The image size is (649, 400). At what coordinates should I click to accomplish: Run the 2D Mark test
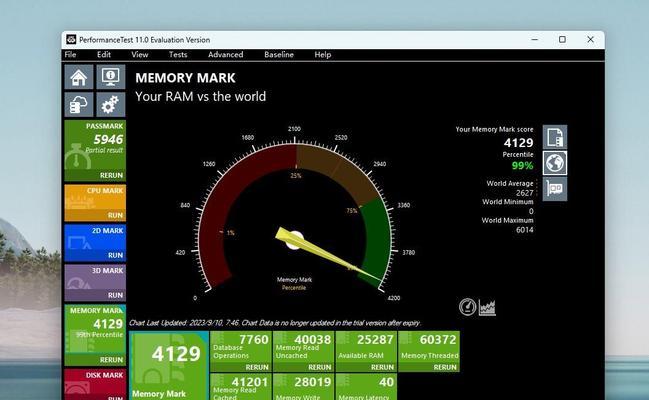(x=115, y=255)
